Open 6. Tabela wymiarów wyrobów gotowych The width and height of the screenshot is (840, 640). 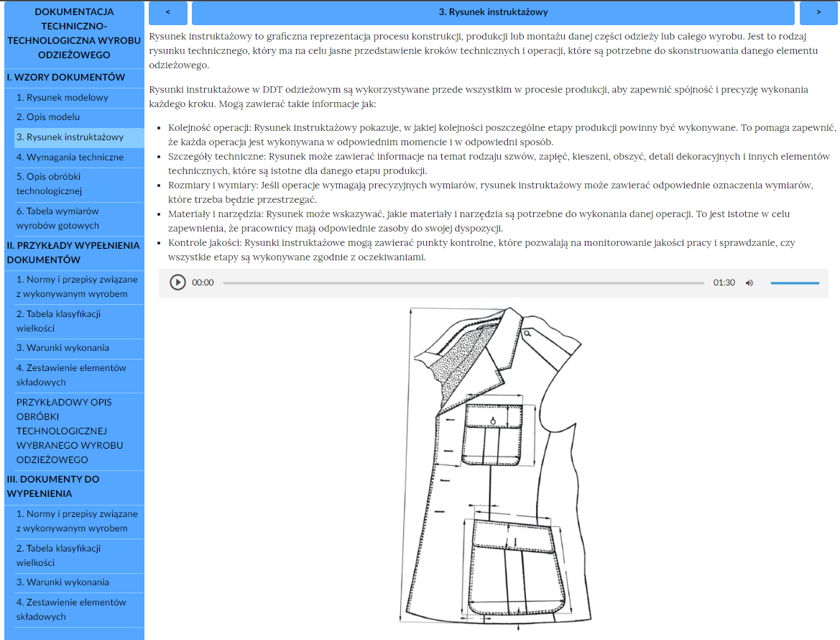click(57, 218)
